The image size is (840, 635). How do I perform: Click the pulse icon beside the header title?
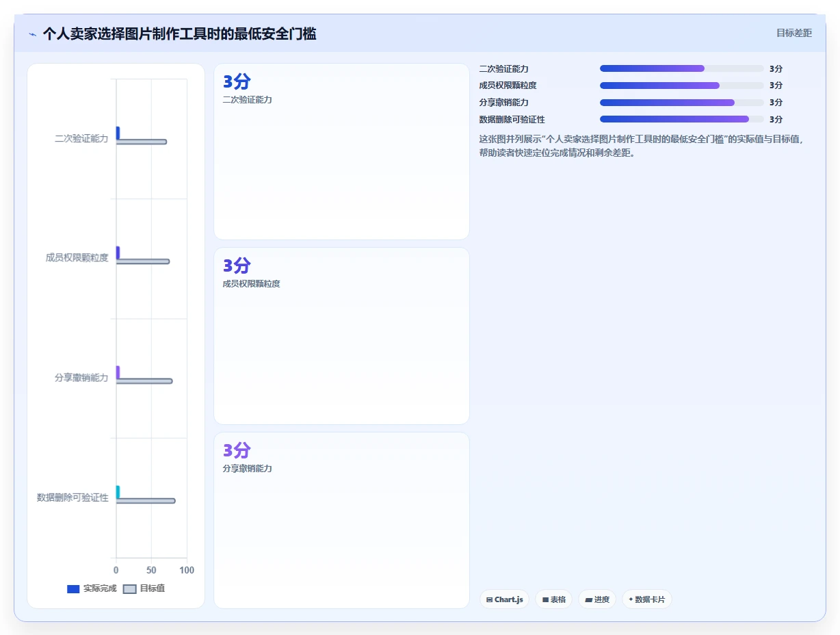(33, 34)
